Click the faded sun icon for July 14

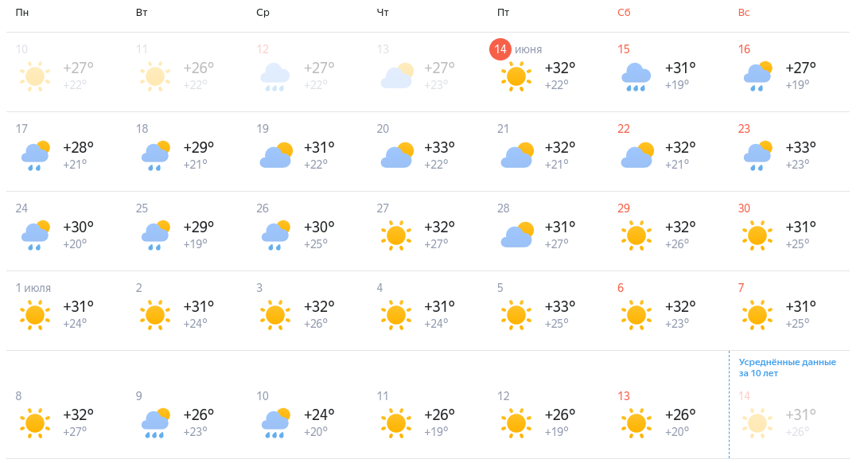(757, 423)
